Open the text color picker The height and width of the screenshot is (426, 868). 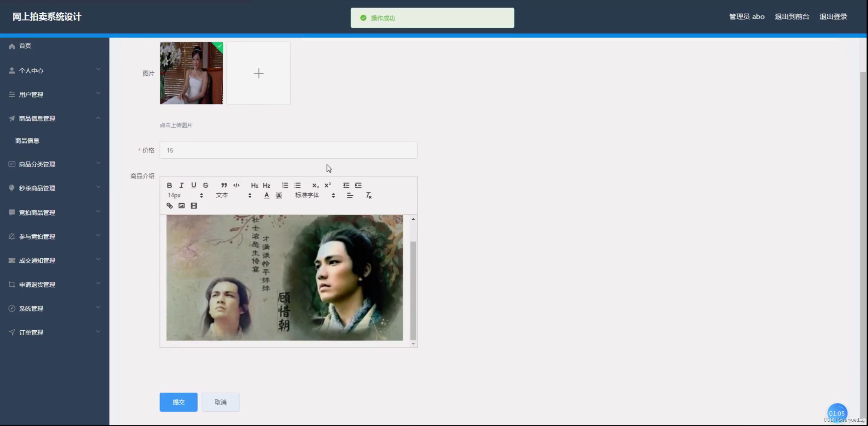click(x=266, y=195)
